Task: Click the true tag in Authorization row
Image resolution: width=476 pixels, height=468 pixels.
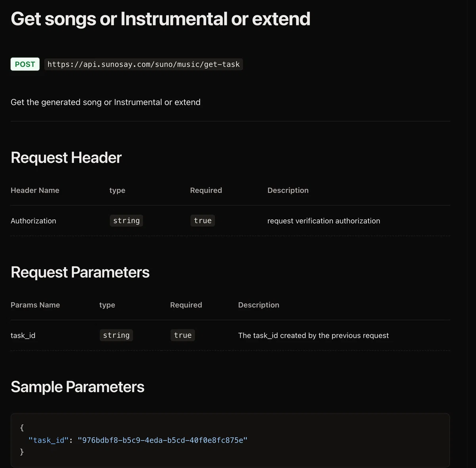Action: (x=203, y=221)
